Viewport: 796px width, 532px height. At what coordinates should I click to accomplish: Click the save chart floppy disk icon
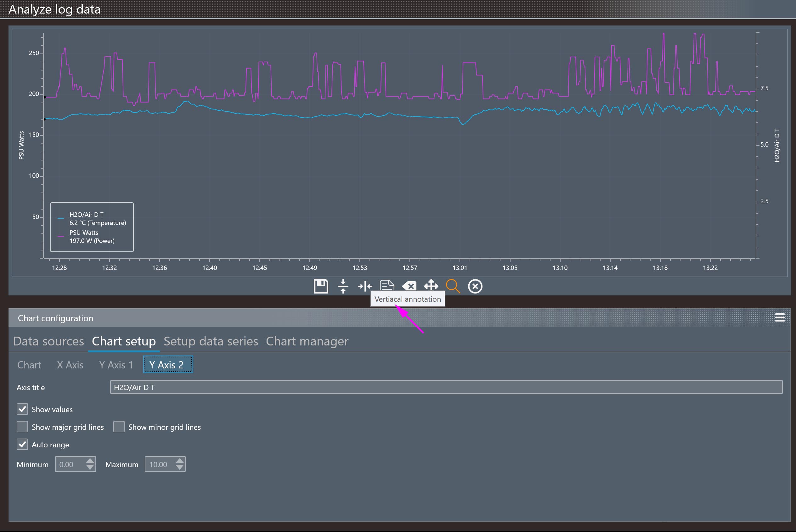[320, 286]
